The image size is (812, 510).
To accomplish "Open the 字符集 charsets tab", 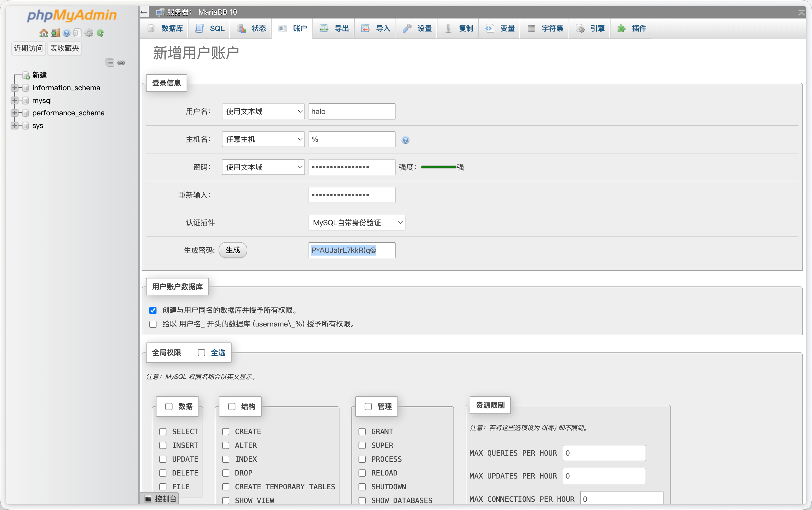I will click(x=545, y=28).
